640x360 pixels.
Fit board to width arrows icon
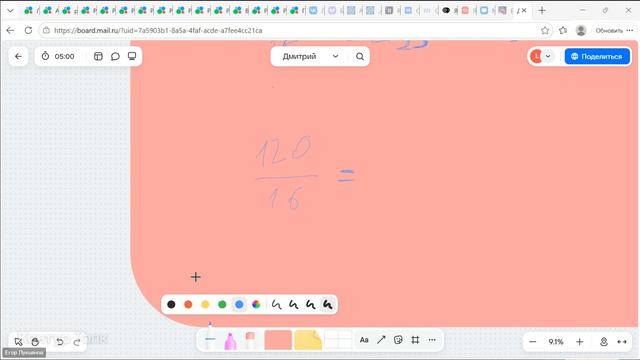click(x=622, y=342)
